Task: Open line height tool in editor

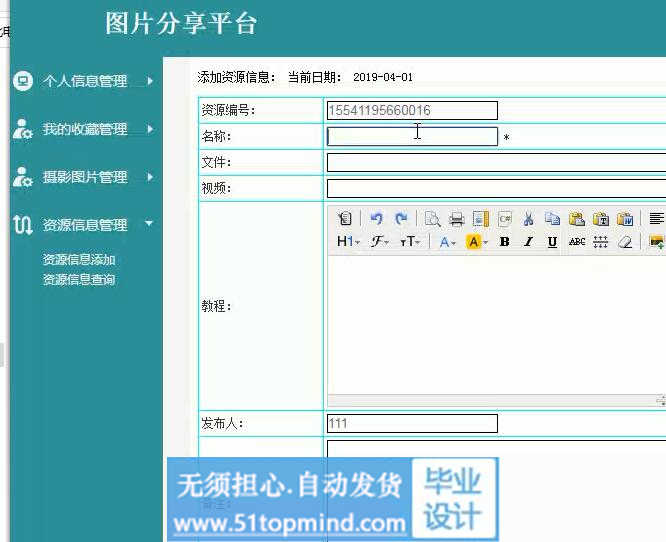Action: click(601, 242)
